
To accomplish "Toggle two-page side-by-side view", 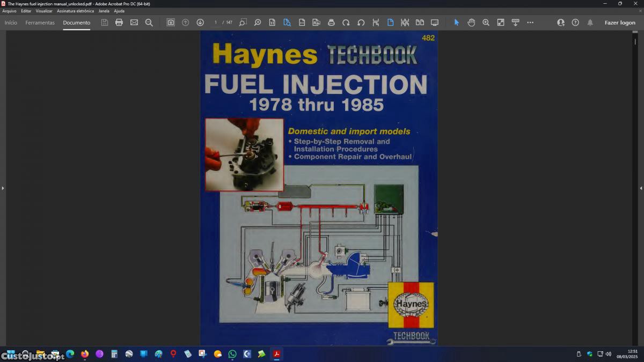I will point(420,23).
